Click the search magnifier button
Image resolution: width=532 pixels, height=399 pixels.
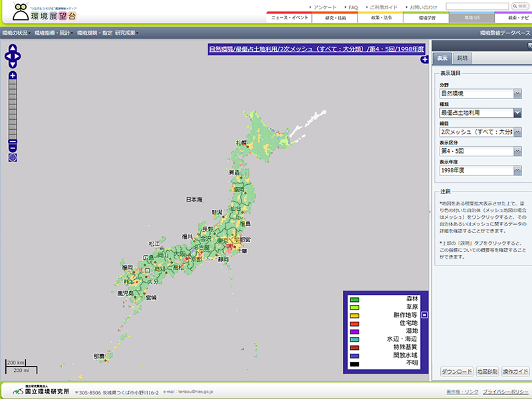coord(521,7)
